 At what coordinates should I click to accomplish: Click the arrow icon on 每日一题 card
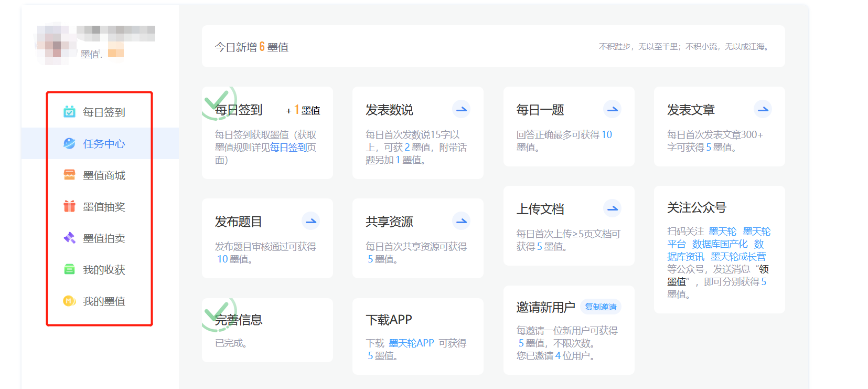point(612,109)
